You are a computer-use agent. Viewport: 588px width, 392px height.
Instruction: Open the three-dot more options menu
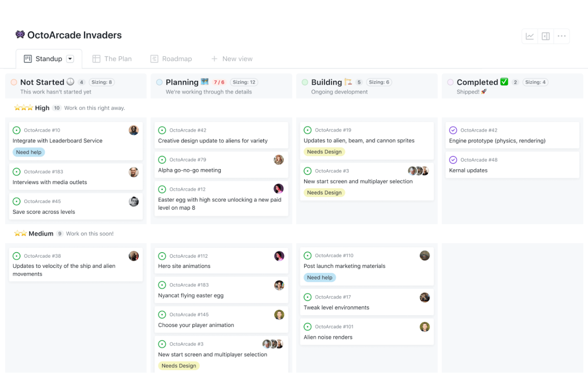click(561, 36)
